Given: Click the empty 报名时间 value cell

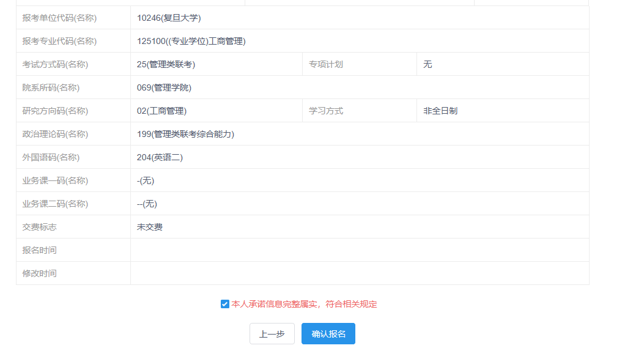Looking at the screenshot, I should (x=359, y=250).
